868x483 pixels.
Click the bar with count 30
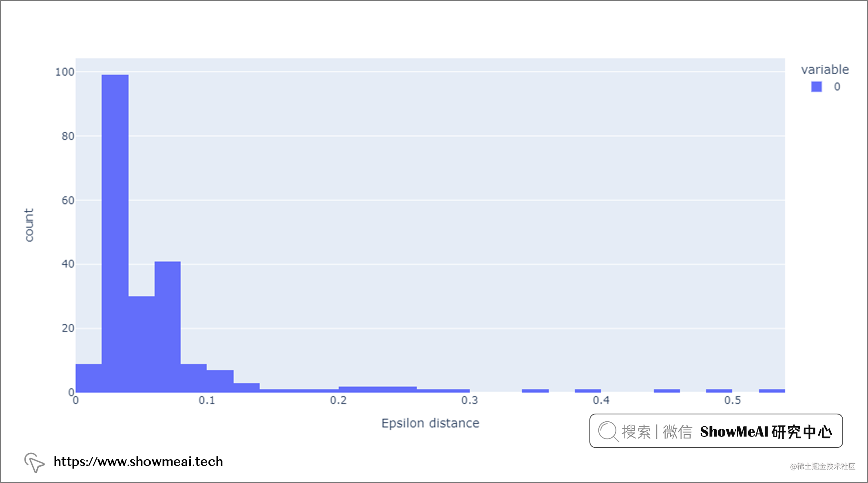pos(142,344)
